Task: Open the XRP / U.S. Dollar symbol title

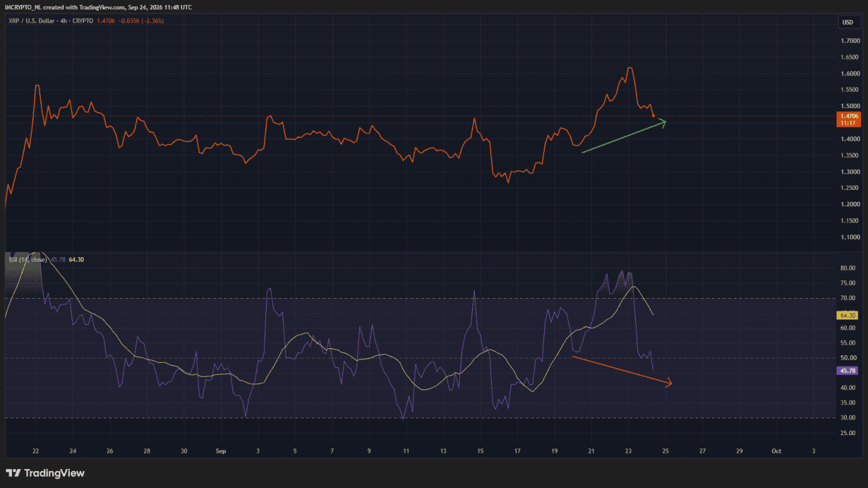Action: [31, 21]
